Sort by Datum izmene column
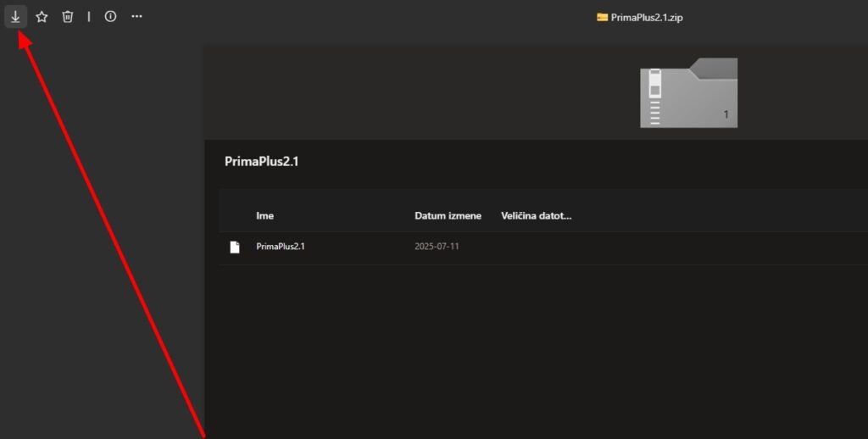This screenshot has height=439, width=868. pyautogui.click(x=448, y=216)
